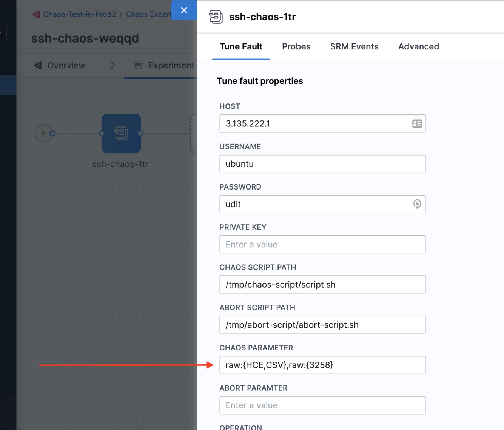Click the fault icon beside ssh-chaos-1tr title
504x430 pixels.
click(x=216, y=17)
